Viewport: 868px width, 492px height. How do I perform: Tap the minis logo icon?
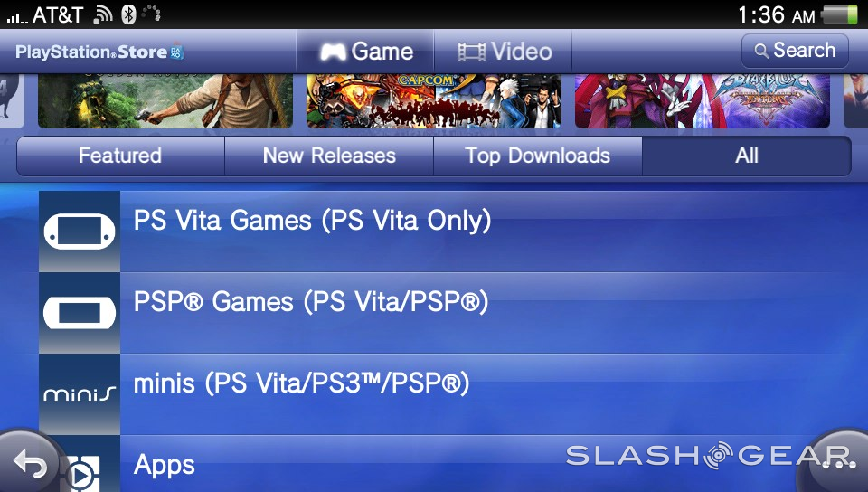coord(80,394)
